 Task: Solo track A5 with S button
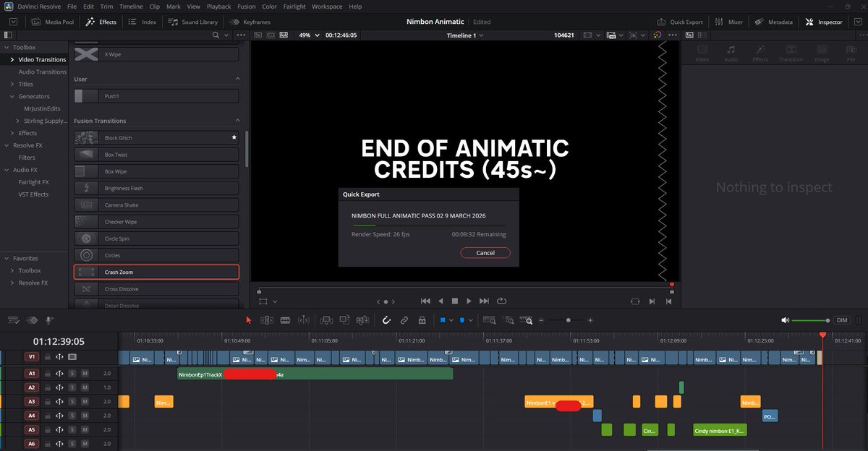[x=72, y=430]
